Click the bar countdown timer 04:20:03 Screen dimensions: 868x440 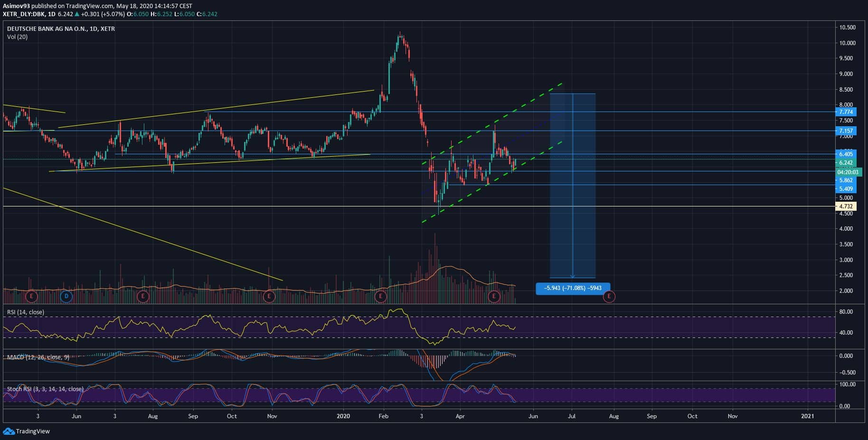(x=848, y=172)
